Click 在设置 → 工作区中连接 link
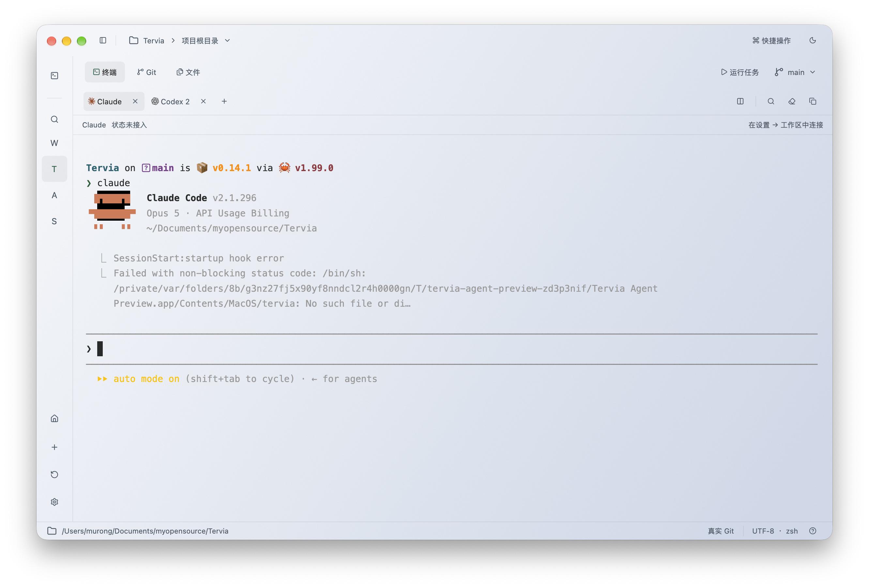The height and width of the screenshot is (588, 869). 785,125
